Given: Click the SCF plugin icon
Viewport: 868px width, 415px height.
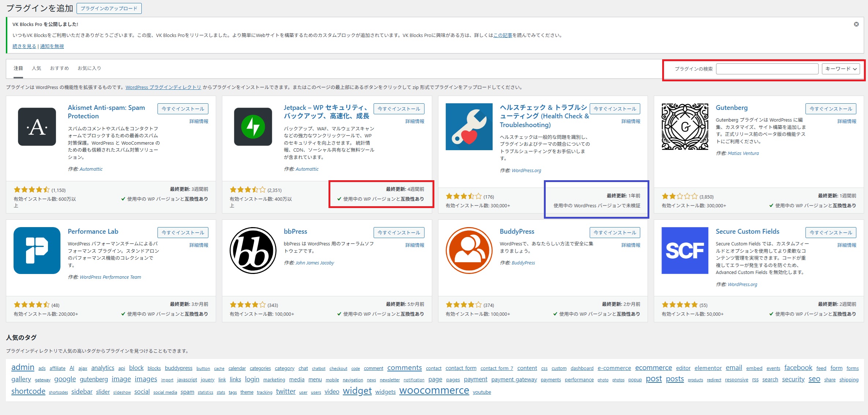Looking at the screenshot, I should coord(685,251).
